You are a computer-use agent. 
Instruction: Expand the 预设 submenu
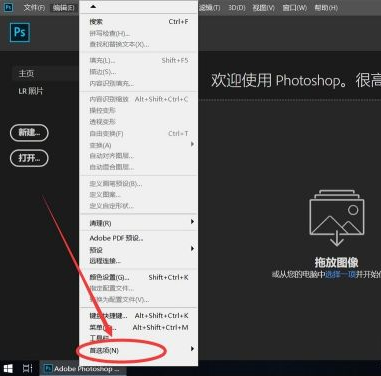pyautogui.click(x=138, y=250)
